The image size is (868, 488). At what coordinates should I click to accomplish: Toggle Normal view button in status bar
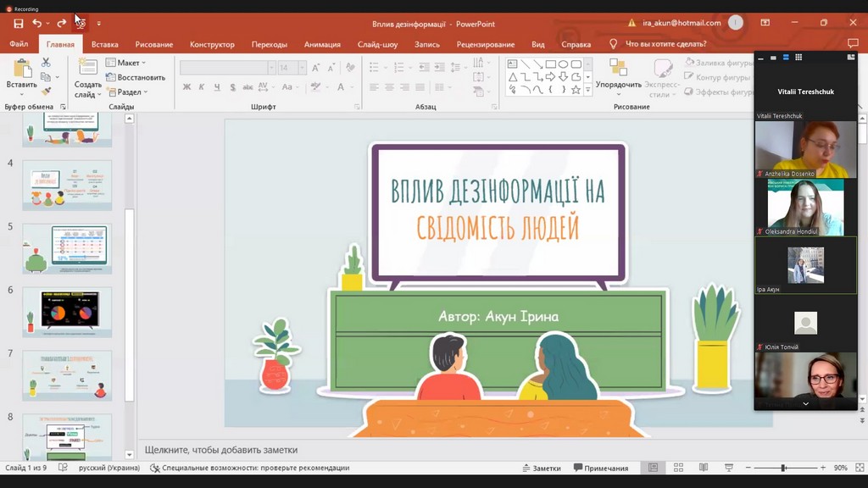click(654, 468)
